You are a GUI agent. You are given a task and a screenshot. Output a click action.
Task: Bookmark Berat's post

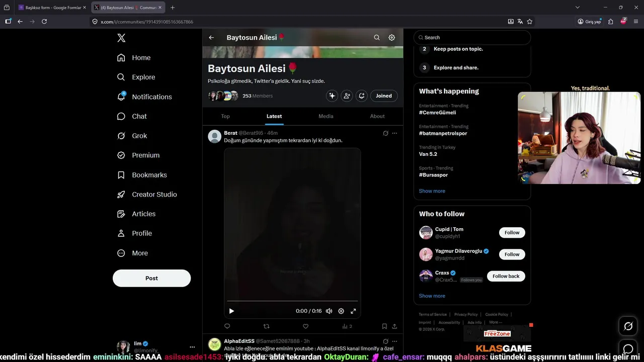click(x=384, y=326)
